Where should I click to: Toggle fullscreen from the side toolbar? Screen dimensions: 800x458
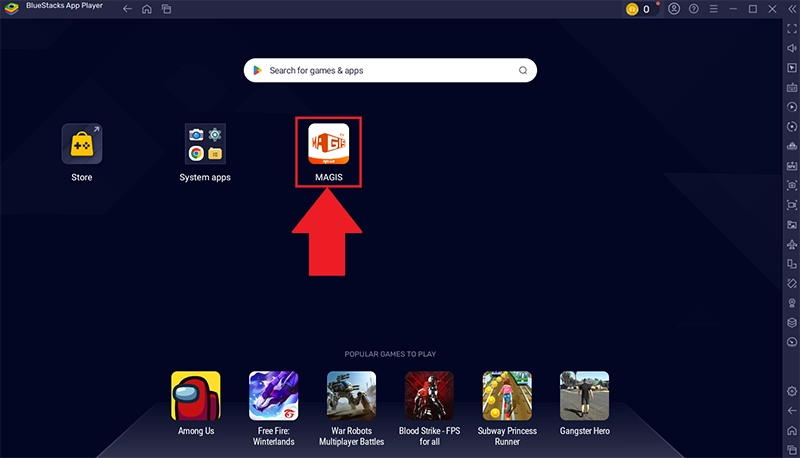point(792,29)
